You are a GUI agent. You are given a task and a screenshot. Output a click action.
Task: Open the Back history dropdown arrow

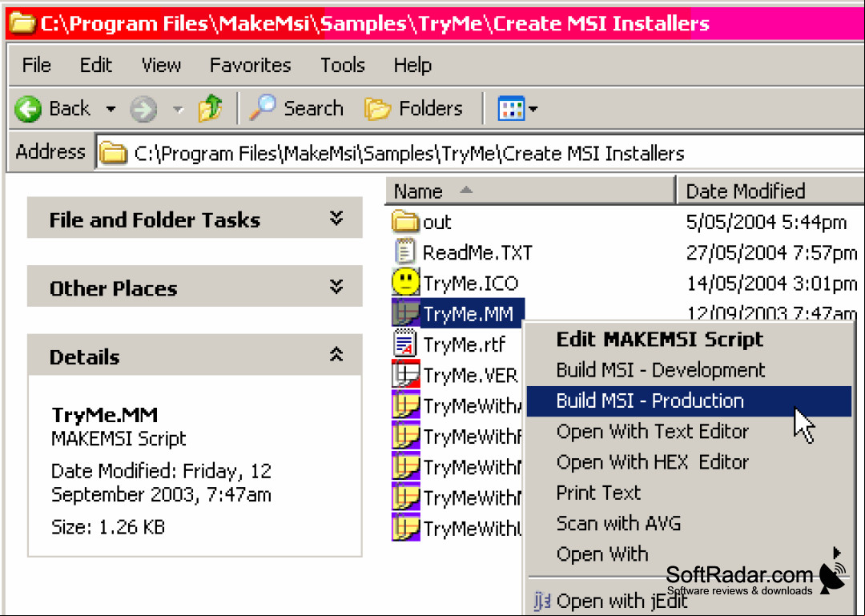tap(111, 109)
